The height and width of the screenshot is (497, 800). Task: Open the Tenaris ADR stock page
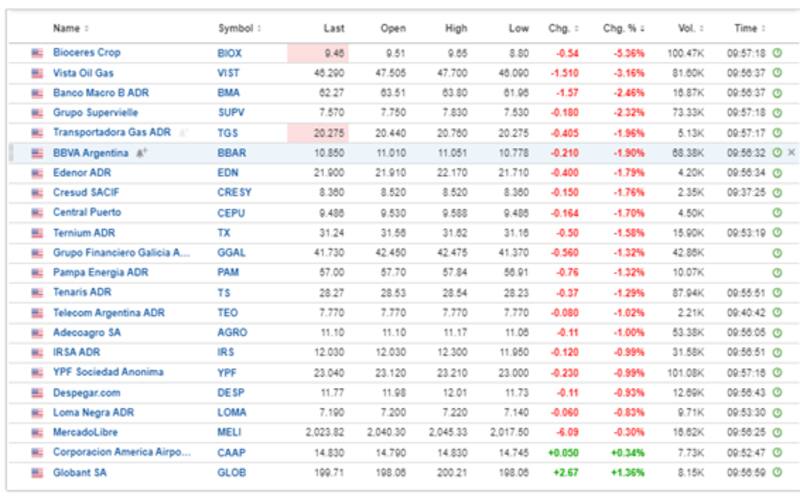click(x=82, y=293)
